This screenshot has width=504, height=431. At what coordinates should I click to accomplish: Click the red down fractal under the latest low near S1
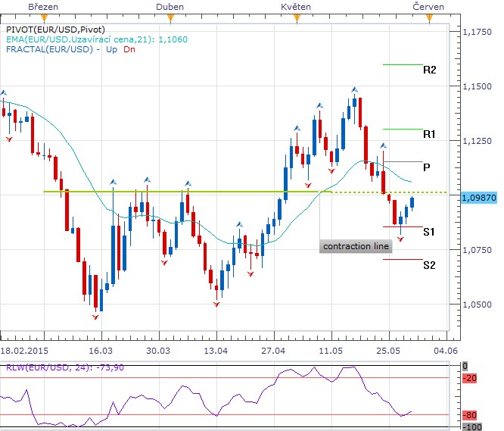point(400,239)
